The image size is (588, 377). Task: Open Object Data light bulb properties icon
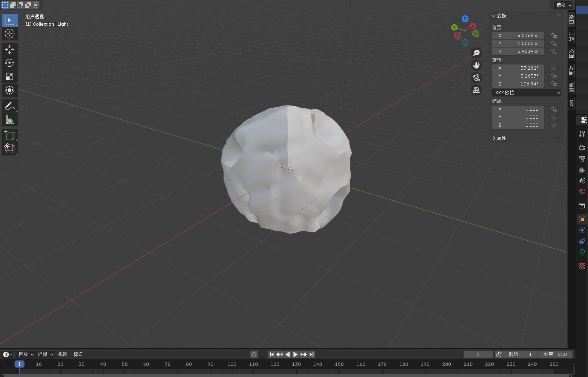(582, 252)
